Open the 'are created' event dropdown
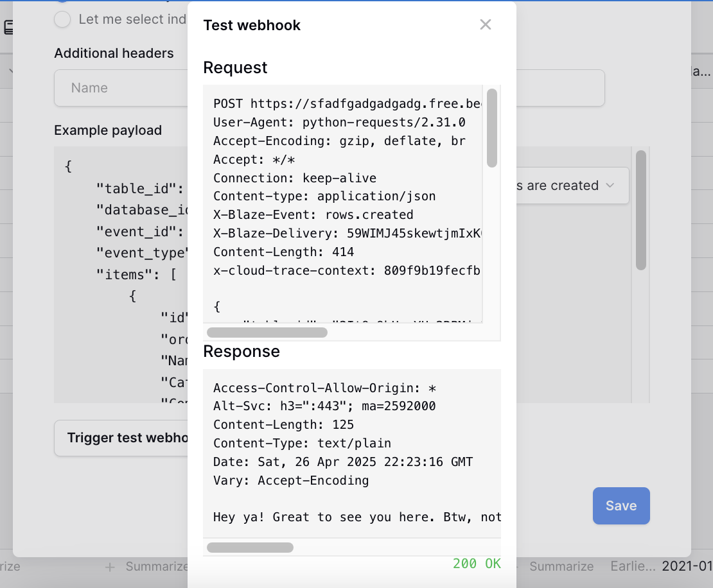The height and width of the screenshot is (588, 713). (x=572, y=186)
